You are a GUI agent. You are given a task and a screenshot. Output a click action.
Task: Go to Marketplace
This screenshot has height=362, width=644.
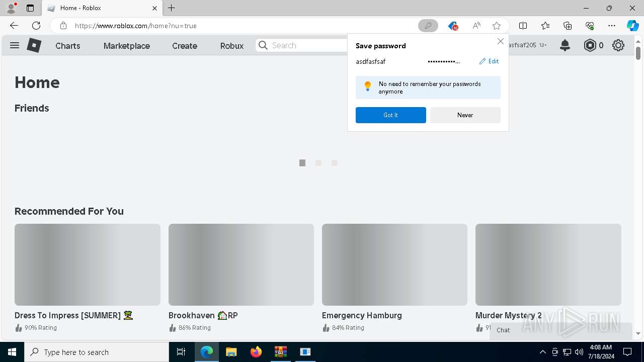click(x=127, y=46)
